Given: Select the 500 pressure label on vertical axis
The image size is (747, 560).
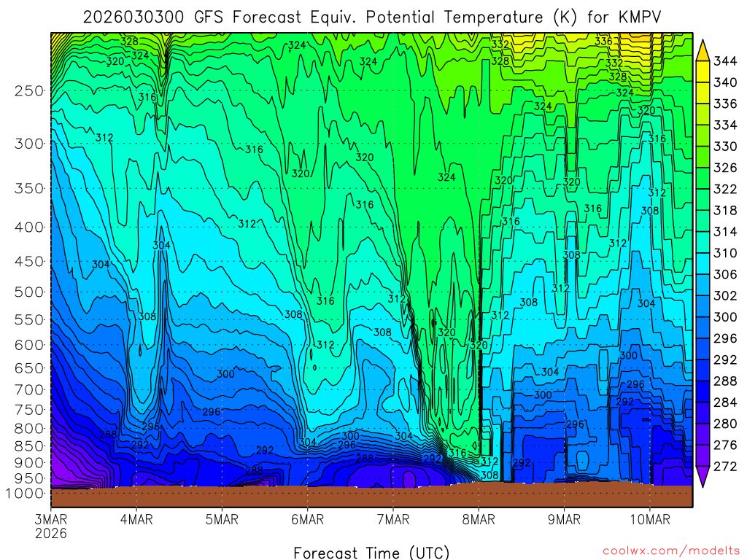Looking at the screenshot, I should point(29,292).
